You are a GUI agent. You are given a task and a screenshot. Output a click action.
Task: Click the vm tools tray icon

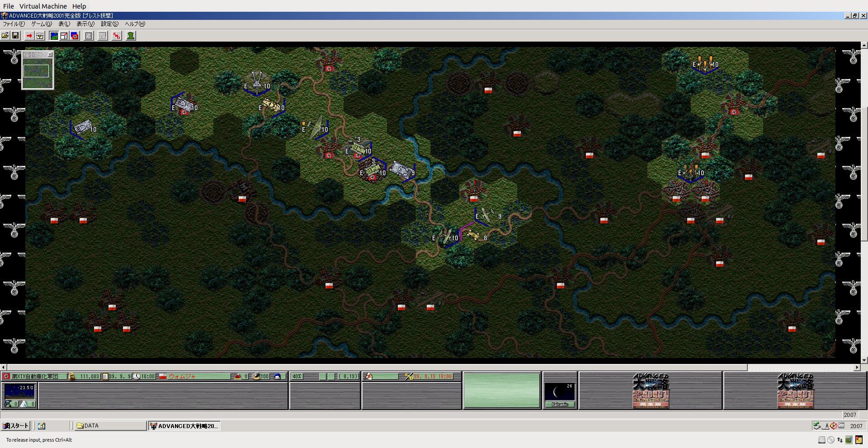click(x=841, y=426)
